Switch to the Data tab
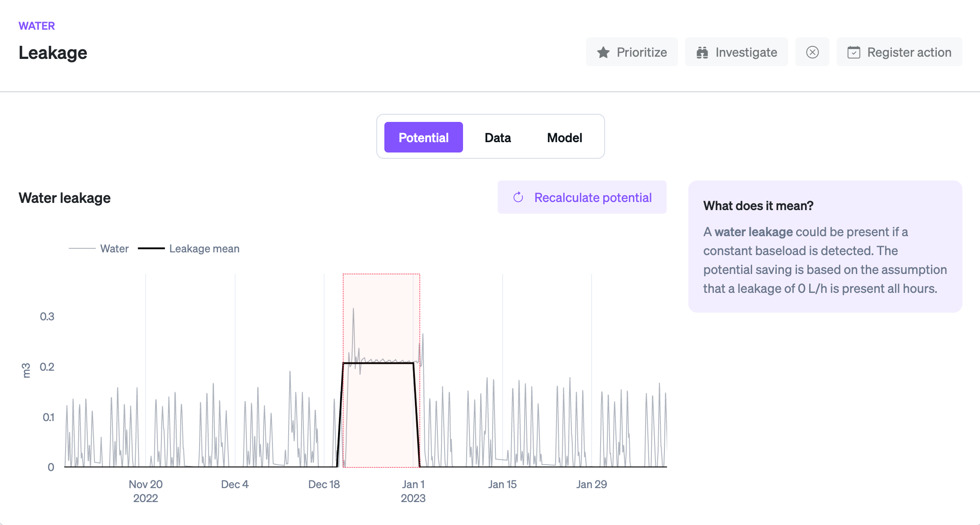Screen dimensions: 980x525 tap(497, 138)
